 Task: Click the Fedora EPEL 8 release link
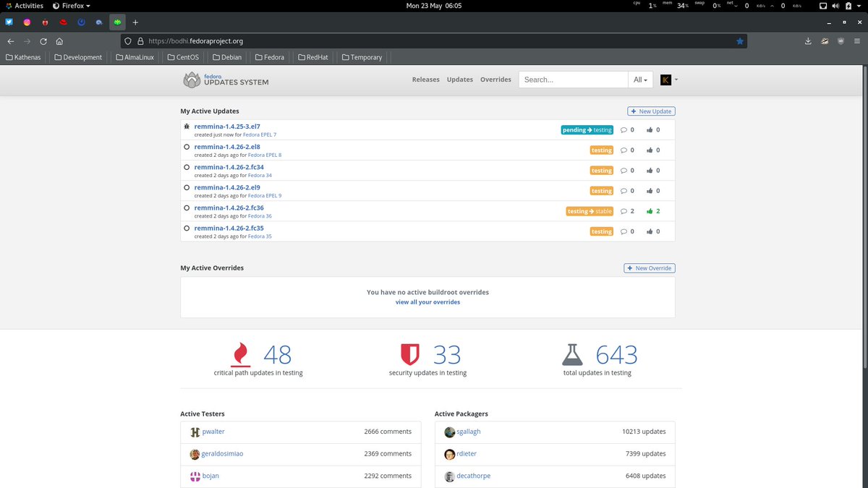pyautogui.click(x=265, y=155)
